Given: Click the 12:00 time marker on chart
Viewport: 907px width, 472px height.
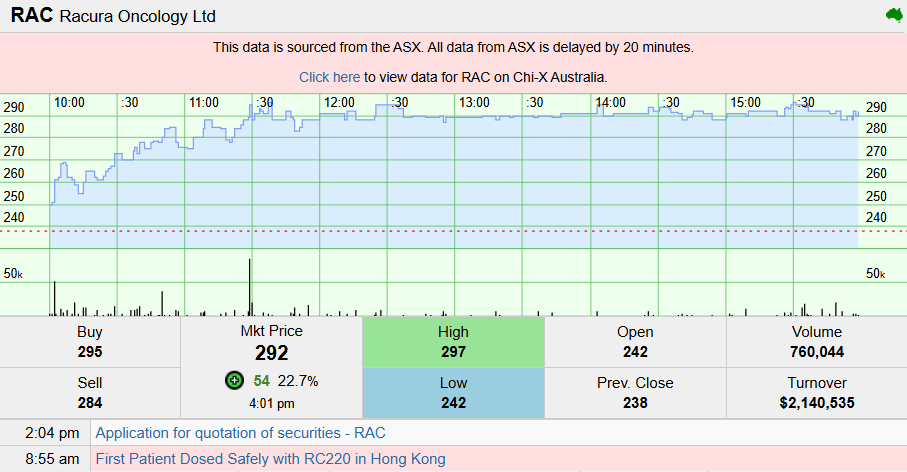Looking at the screenshot, I should 339,102.
